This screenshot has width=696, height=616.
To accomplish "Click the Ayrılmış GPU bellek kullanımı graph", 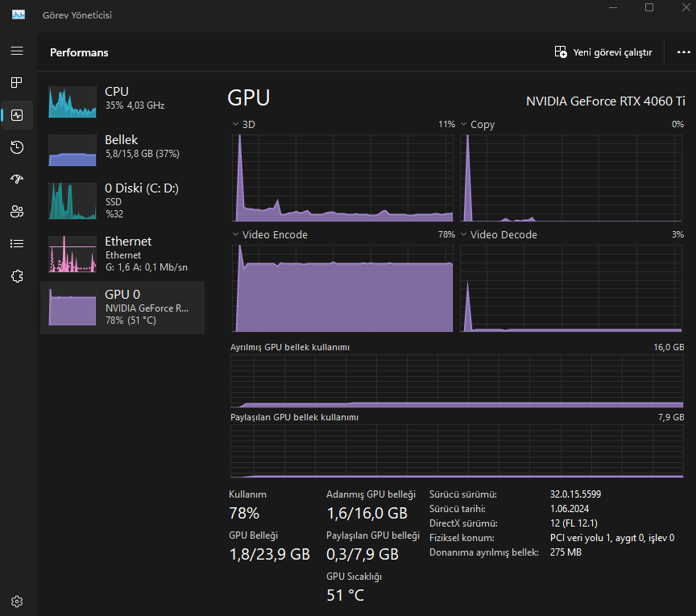I will click(x=457, y=381).
